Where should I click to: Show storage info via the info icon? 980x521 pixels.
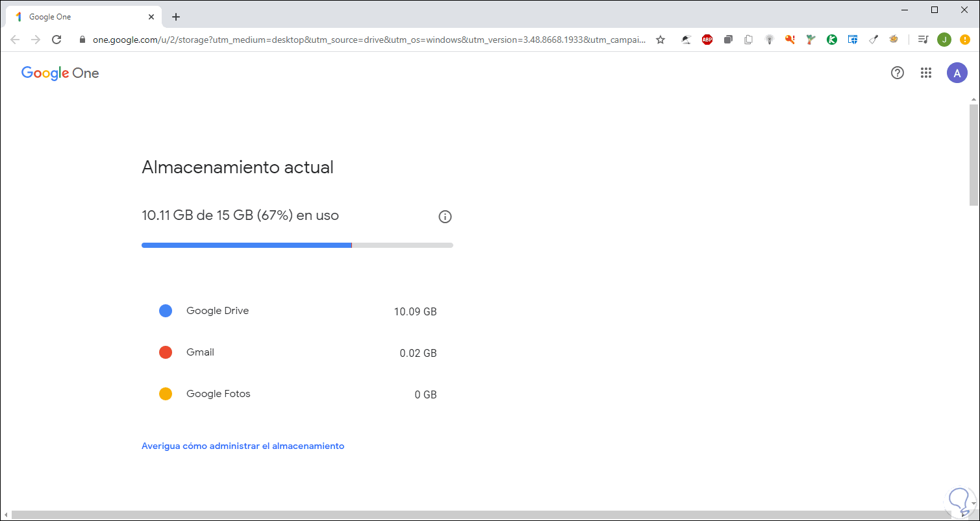tap(445, 217)
